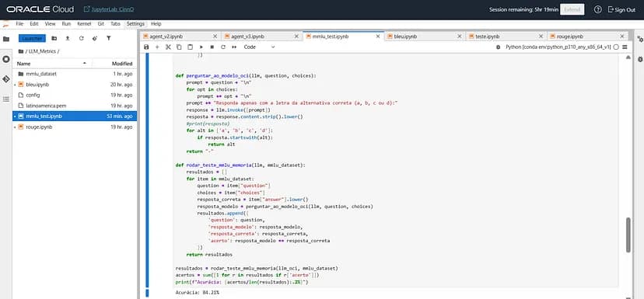The image size is (644, 299).
Task: Copy the selected cell
Action: [179, 47]
